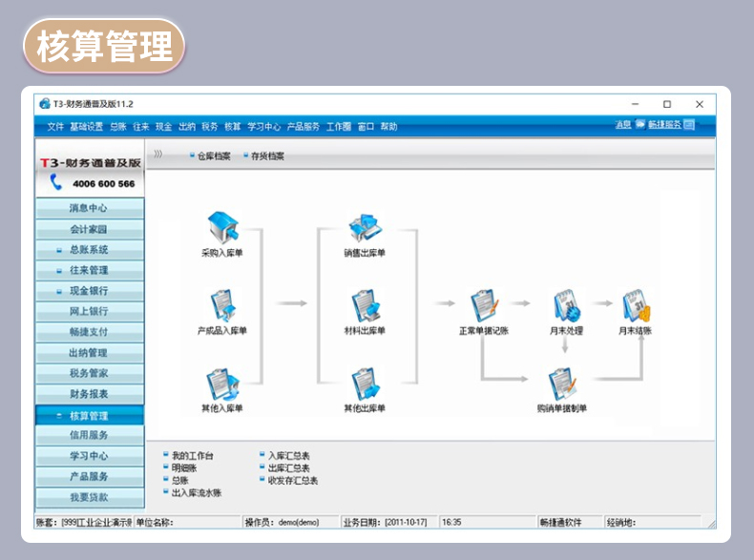The image size is (754, 560).
Task: Select 学习中心 in the sidebar
Action: pos(90,456)
